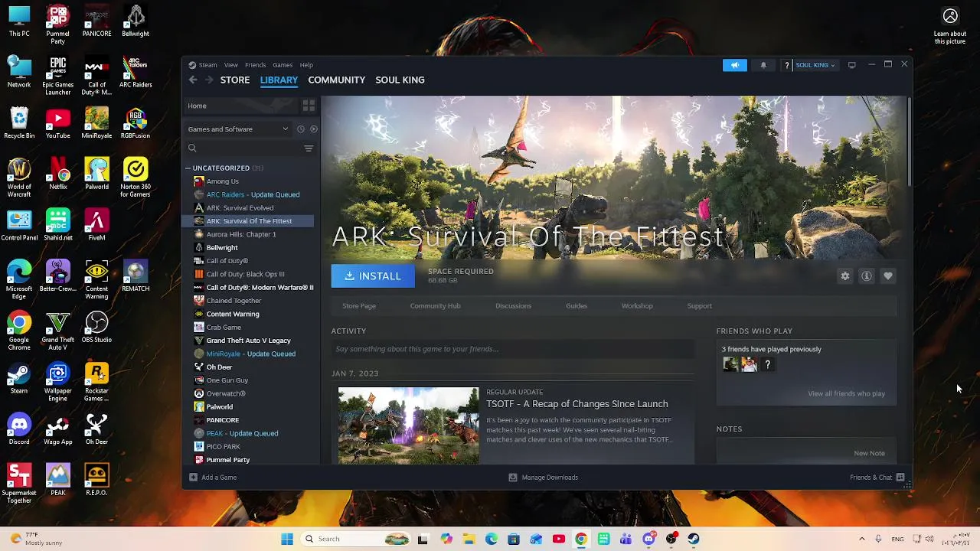Viewport: 980px width, 551px height.
Task: Click the Windows Start button
Action: point(287,539)
